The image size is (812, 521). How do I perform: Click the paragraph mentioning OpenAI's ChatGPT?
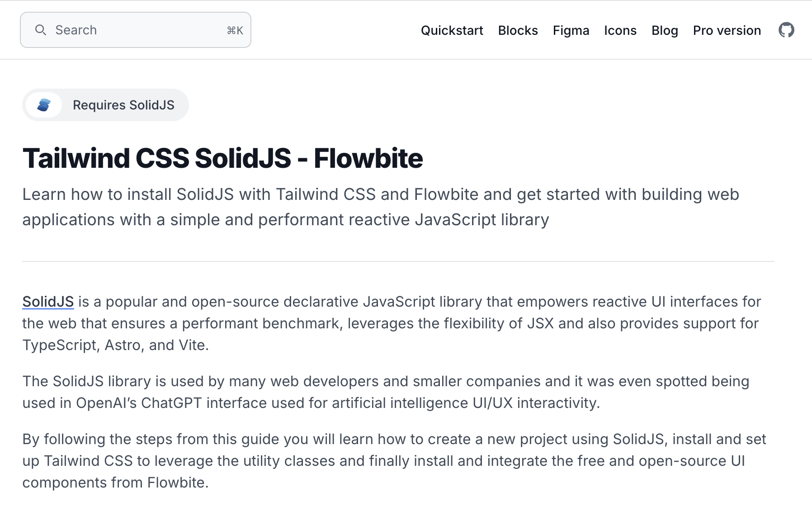[384, 391]
